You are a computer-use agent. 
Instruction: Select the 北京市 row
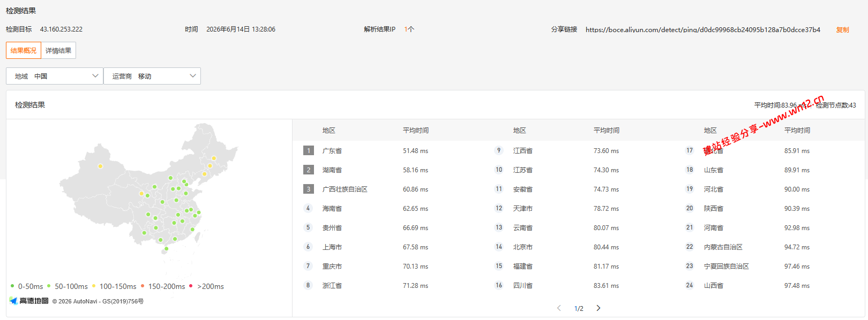579,247
